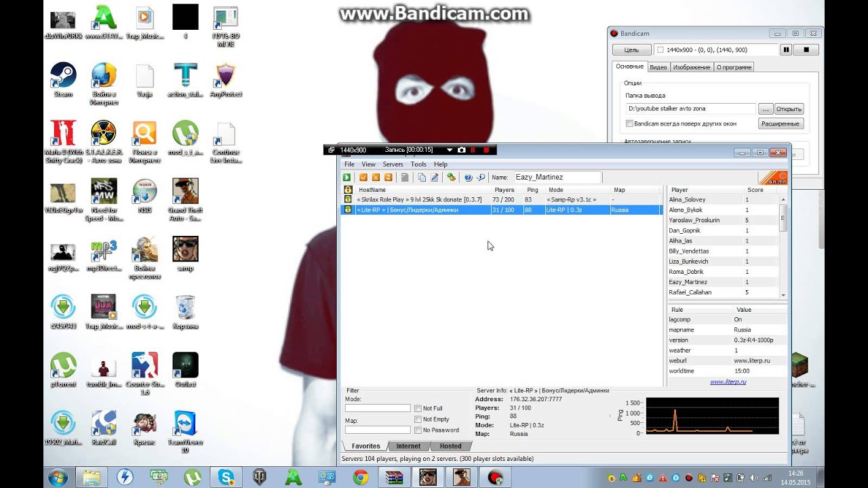Open the Grand Theft Auto San Andreas shortcut
This screenshot has width=868, height=488.
coord(185,200)
